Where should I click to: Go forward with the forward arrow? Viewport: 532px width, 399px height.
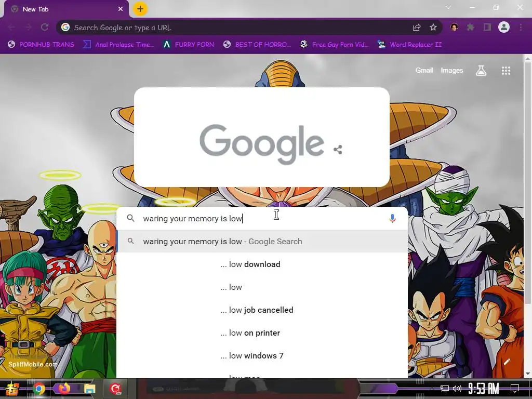[x=28, y=28]
